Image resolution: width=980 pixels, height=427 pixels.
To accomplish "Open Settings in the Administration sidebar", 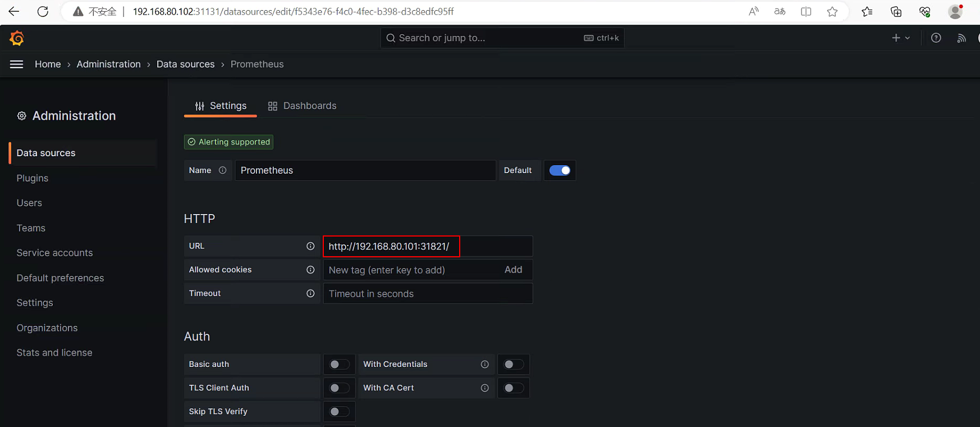I will click(x=35, y=303).
